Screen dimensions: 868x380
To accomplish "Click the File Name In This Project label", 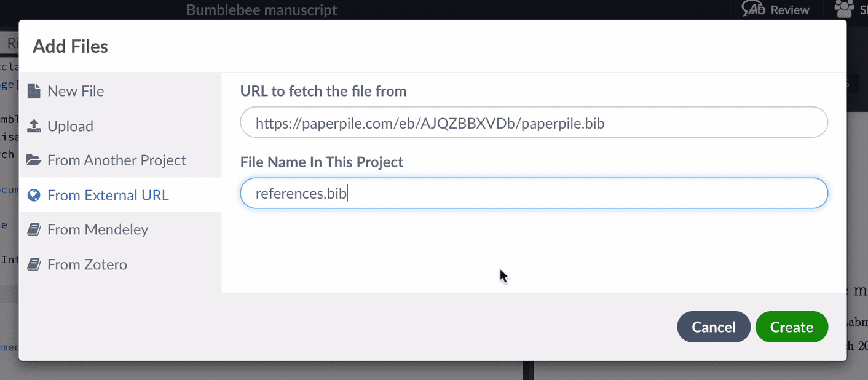I will (x=322, y=162).
